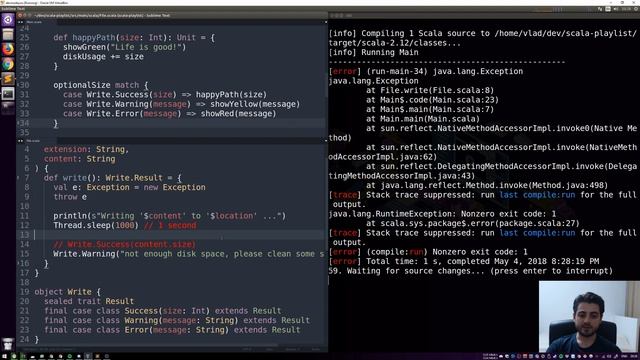The width and height of the screenshot is (640, 360).
Task: Click 'diskUsage += size' line
Action: [x=103, y=56]
